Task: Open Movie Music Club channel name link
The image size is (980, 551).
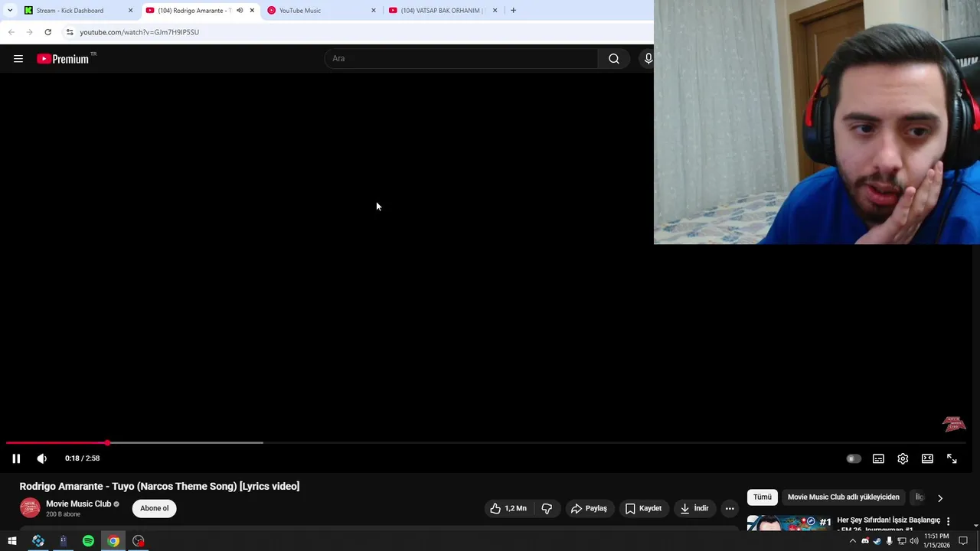Action: (x=78, y=504)
